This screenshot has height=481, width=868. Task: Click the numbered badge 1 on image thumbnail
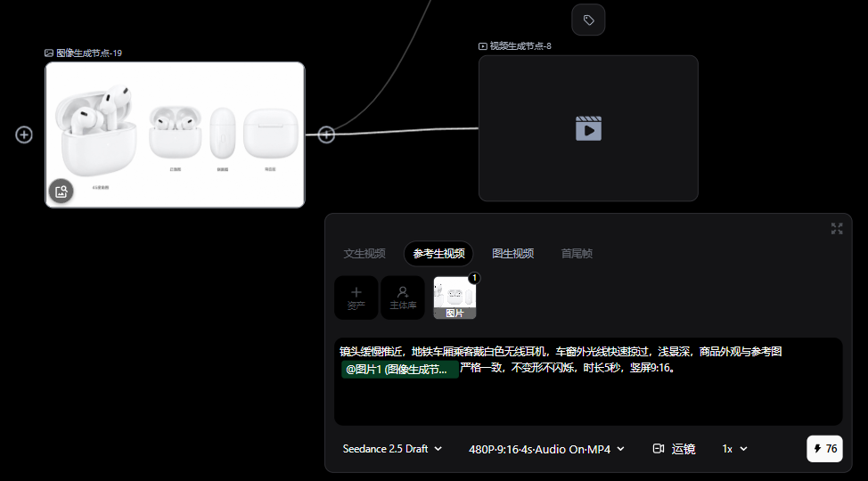[474, 278]
